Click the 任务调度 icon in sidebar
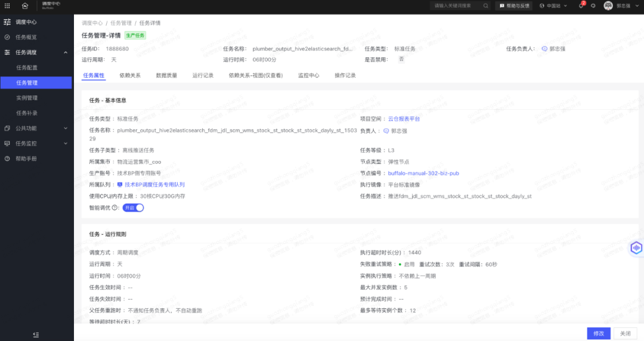This screenshot has width=644, height=341. tap(7, 52)
